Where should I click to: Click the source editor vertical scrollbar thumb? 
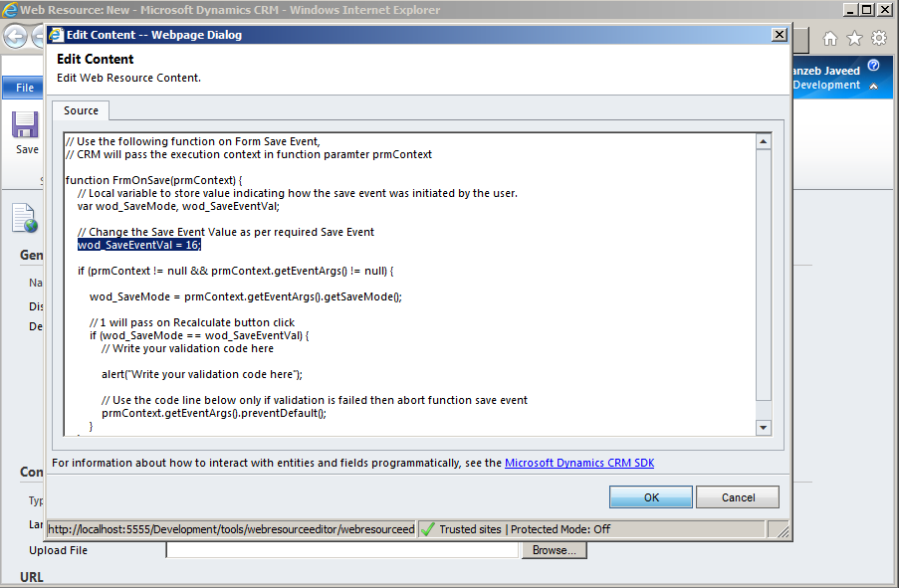point(764,275)
